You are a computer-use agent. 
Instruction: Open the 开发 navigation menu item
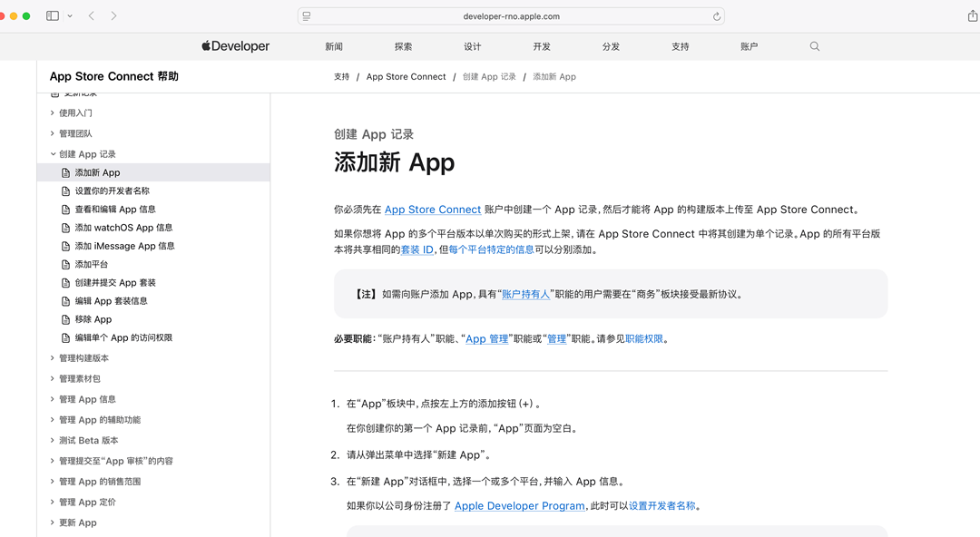tap(542, 46)
